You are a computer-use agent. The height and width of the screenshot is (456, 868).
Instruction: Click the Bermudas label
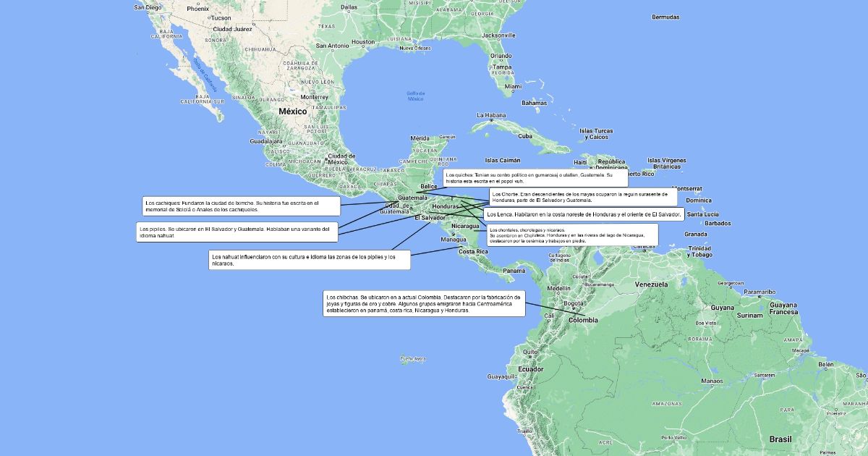665,17
